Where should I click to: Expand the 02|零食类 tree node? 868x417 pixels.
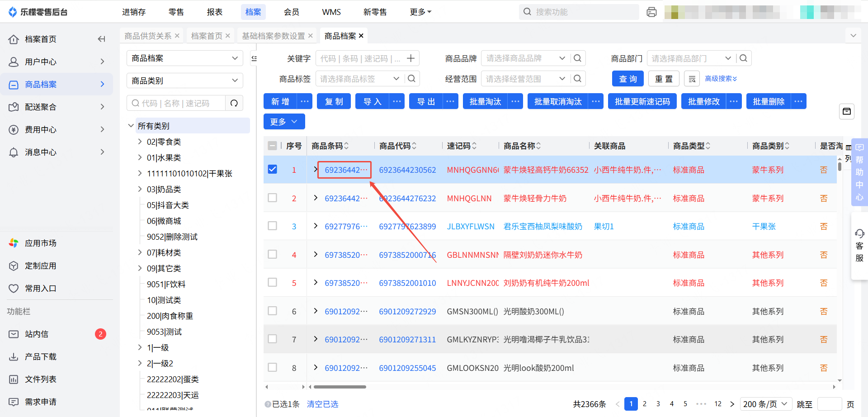140,142
